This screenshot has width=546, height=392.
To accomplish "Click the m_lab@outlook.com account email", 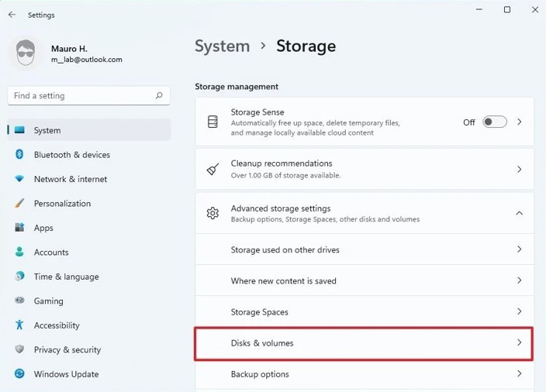I will (x=87, y=60).
